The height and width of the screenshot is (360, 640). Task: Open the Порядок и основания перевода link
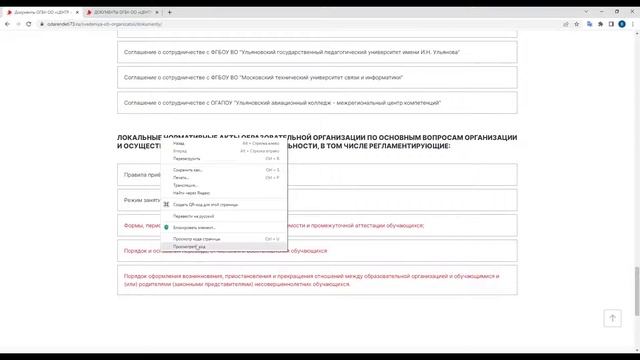pos(317,251)
